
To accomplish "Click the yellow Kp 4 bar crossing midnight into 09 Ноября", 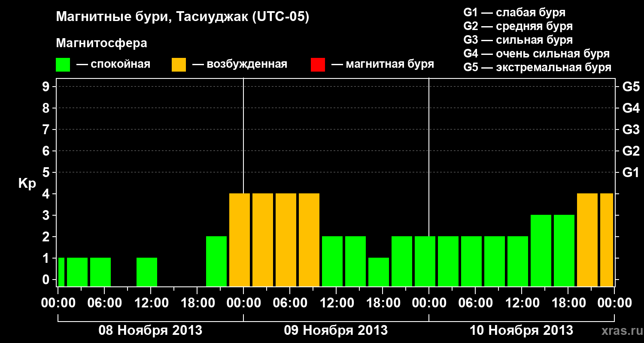I will pos(240,240).
